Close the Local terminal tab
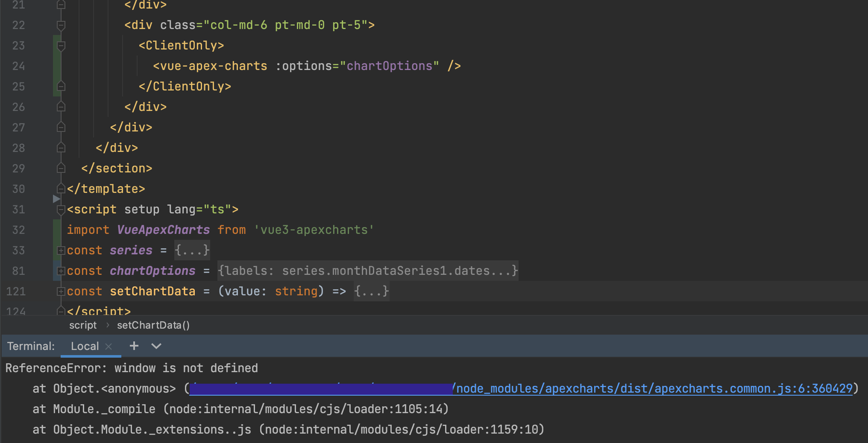The height and width of the screenshot is (443, 868). pos(108,347)
